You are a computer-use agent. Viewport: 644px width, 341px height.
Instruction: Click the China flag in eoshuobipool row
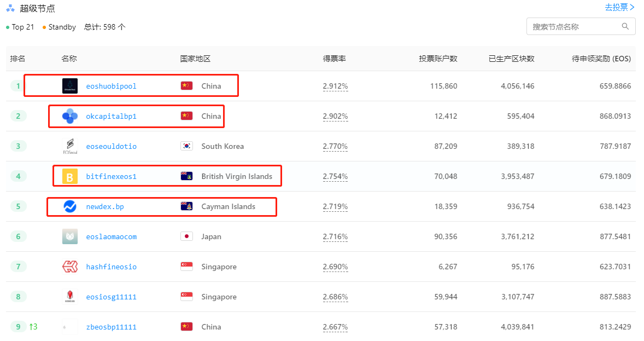(186, 85)
